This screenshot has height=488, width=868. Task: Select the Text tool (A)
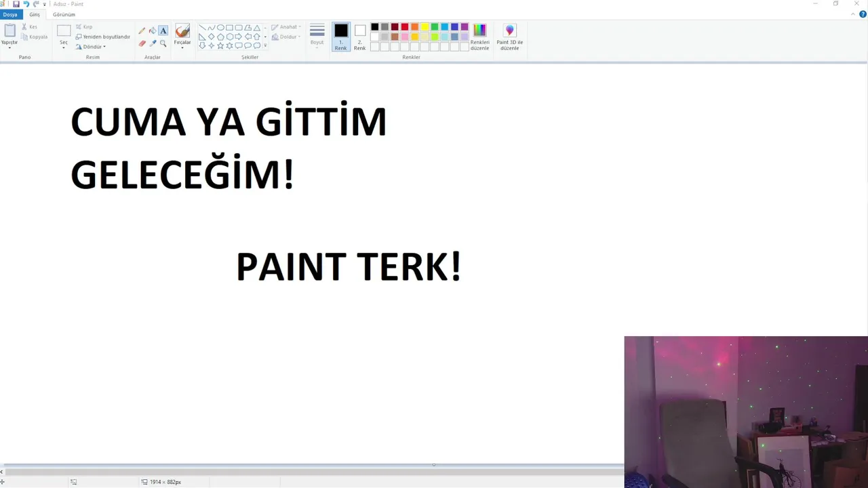tap(163, 30)
